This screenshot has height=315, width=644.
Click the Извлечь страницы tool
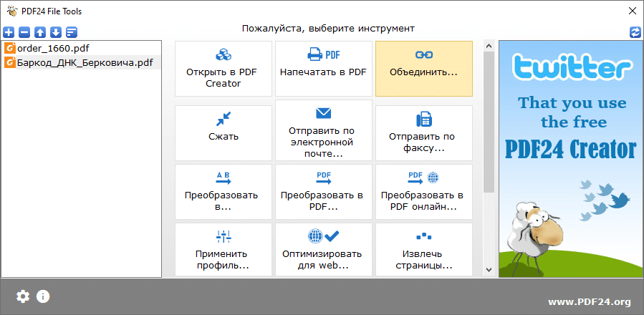[x=423, y=250]
